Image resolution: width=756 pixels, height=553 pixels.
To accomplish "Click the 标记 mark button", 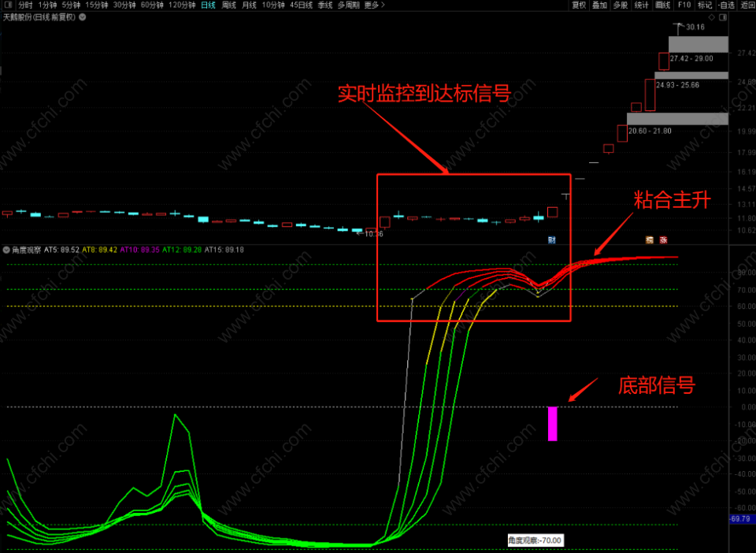I will [x=705, y=5].
